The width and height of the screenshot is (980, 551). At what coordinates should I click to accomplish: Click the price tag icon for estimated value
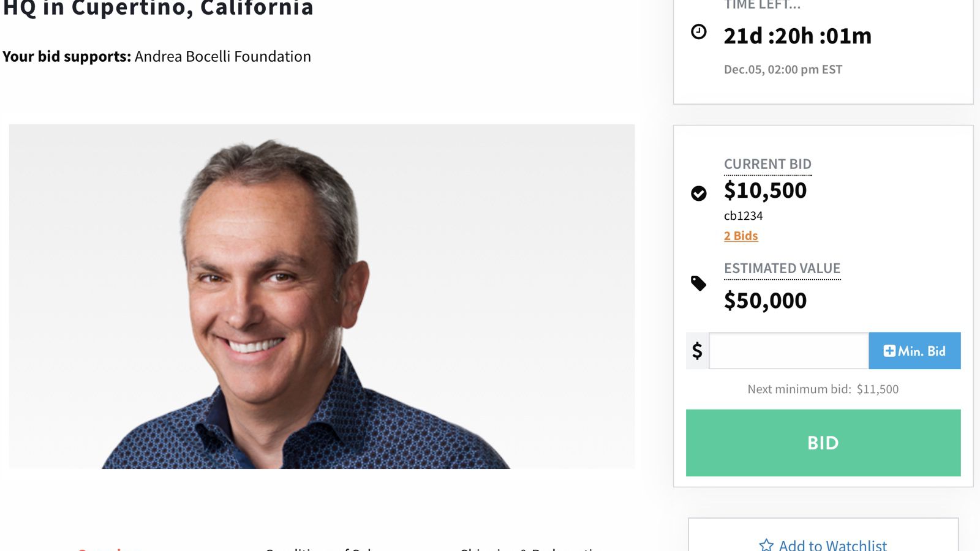coord(698,283)
